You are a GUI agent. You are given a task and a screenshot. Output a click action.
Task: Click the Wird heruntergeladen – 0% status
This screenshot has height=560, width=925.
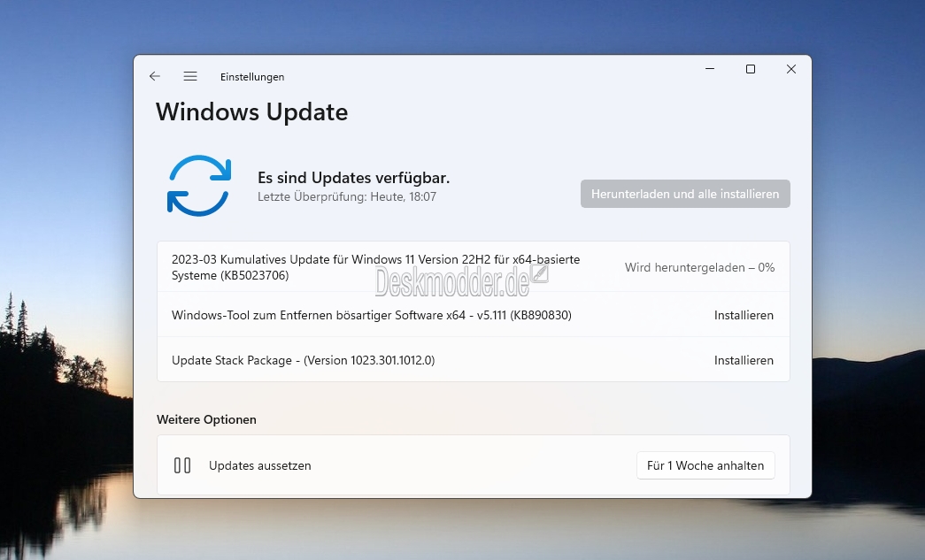pos(699,268)
